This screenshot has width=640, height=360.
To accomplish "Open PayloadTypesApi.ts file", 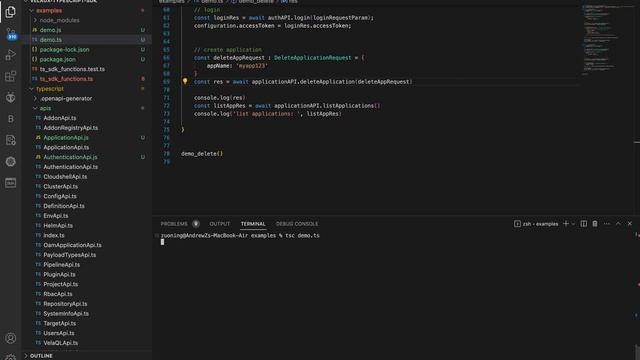I will (69, 255).
